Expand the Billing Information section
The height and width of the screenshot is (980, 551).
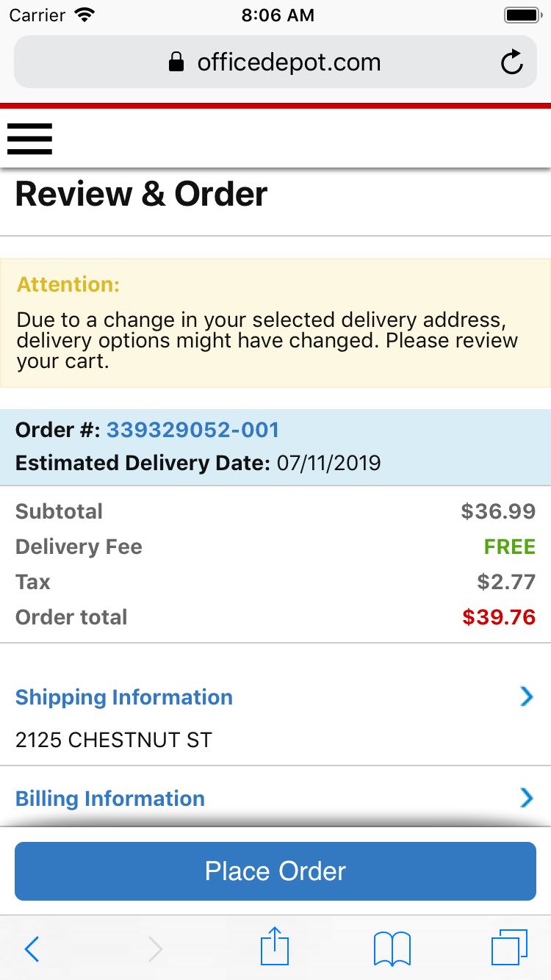click(x=110, y=799)
